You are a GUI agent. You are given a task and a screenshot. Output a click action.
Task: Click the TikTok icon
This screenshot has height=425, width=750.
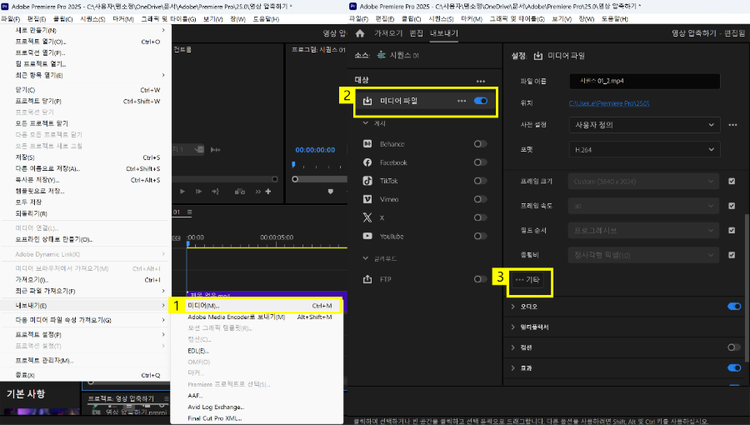pos(367,181)
